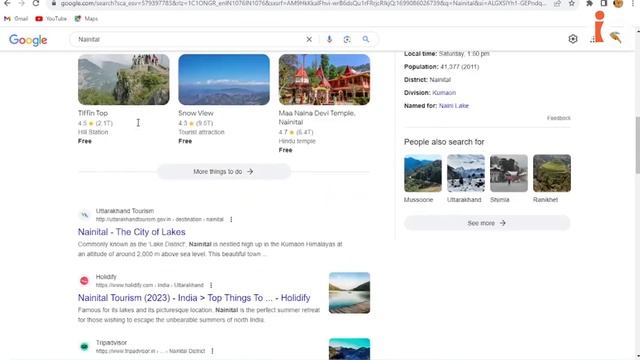Open the Holidify result lake thumbnail
The image size is (640, 360).
click(x=349, y=293)
